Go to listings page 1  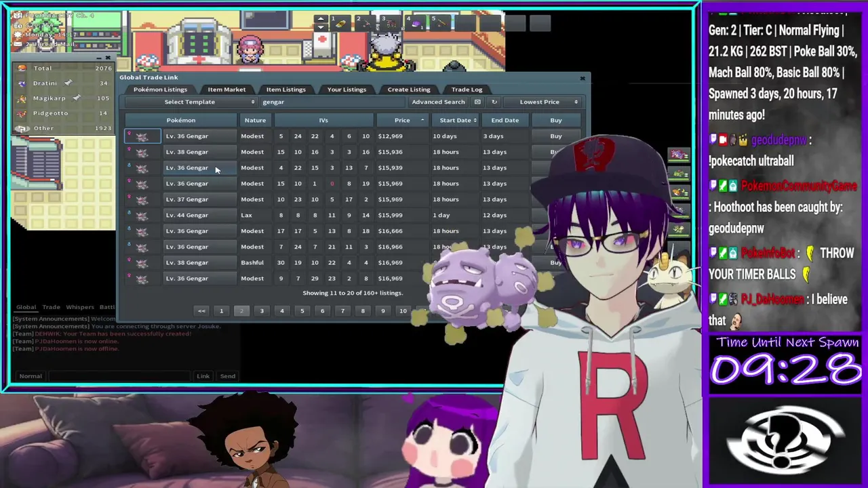(221, 311)
